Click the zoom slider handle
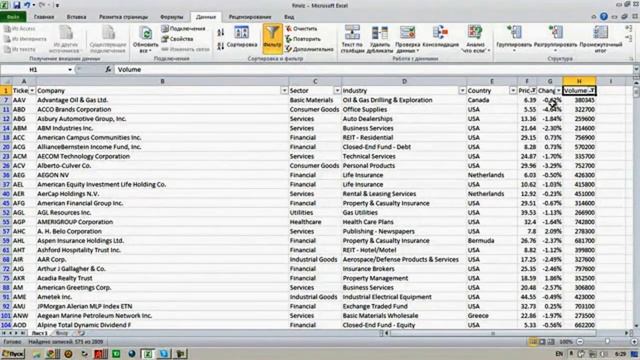640x360 pixels. tap(607, 342)
